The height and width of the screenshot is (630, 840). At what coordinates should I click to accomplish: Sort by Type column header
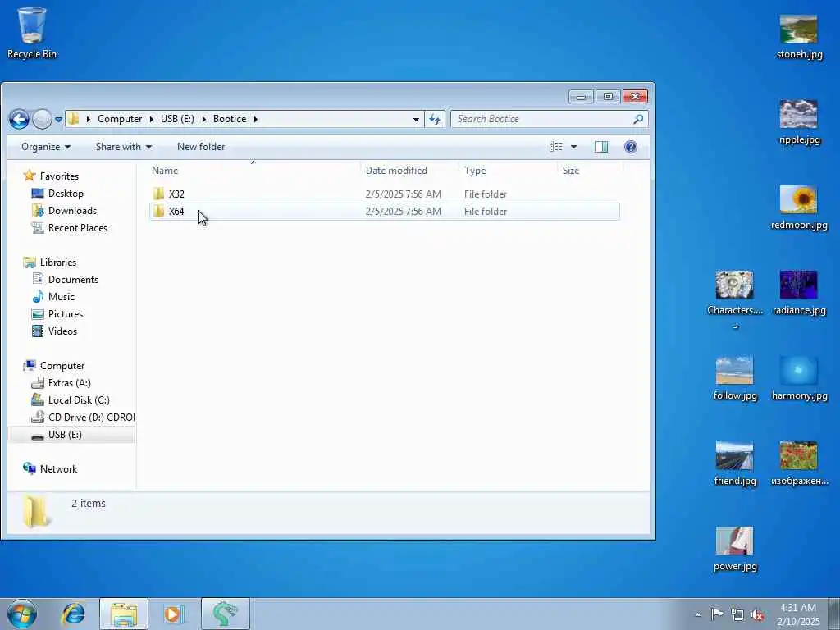click(x=508, y=171)
